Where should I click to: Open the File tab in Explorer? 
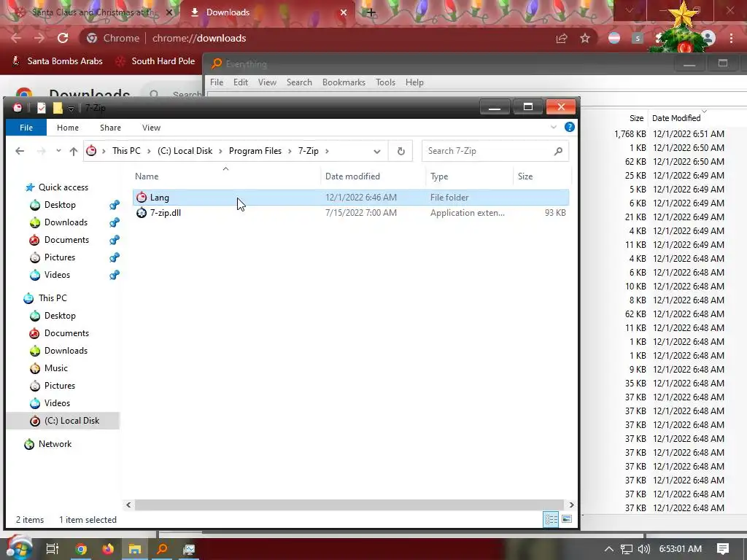26,128
